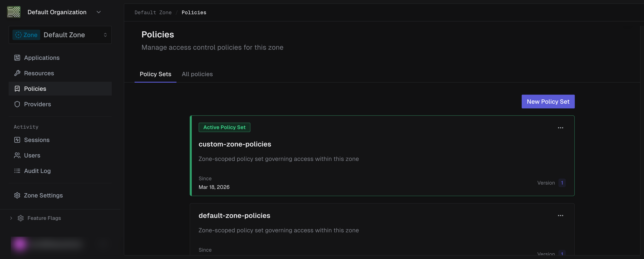This screenshot has width=644, height=259.
Task: Click the Active Policy Set badge
Action: (224, 127)
